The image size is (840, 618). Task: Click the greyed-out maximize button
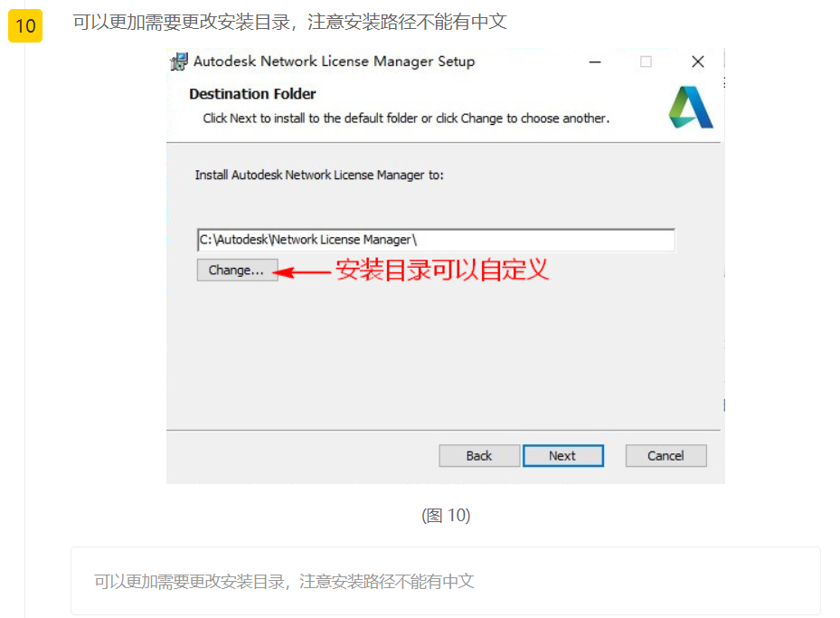click(647, 62)
